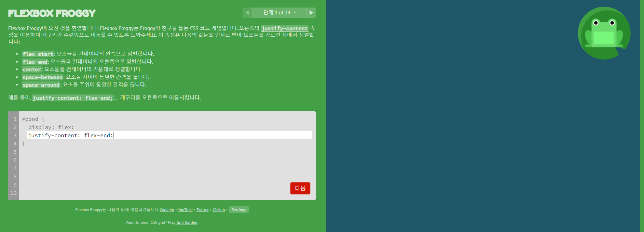Screen dimensions: 644x232
Task: Click the center keyword in the list
Action: click(32, 69)
